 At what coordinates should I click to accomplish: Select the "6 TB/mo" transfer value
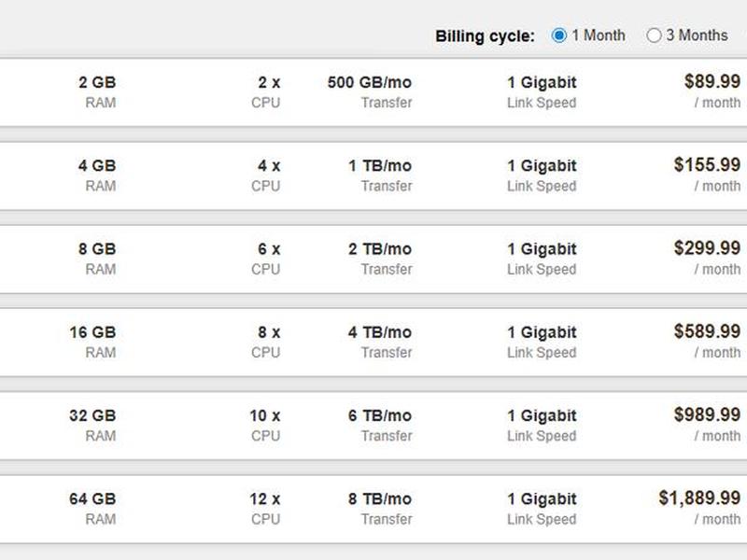tap(380, 415)
